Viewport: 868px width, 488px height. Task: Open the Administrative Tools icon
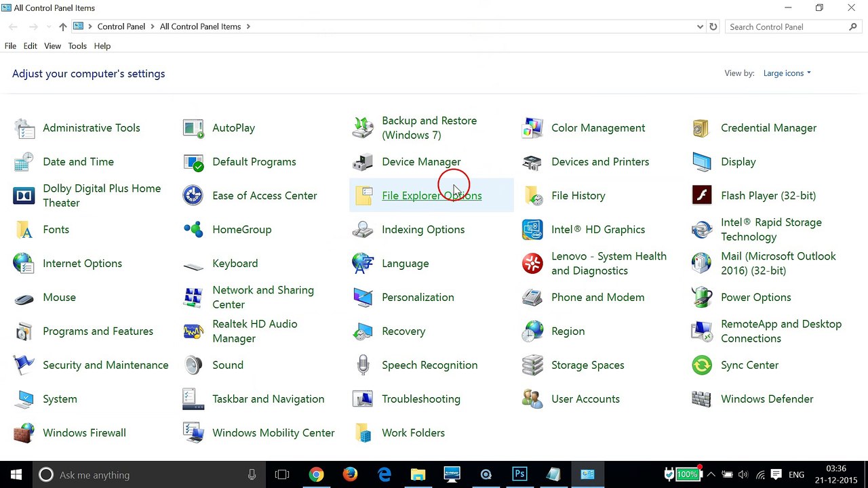point(24,128)
